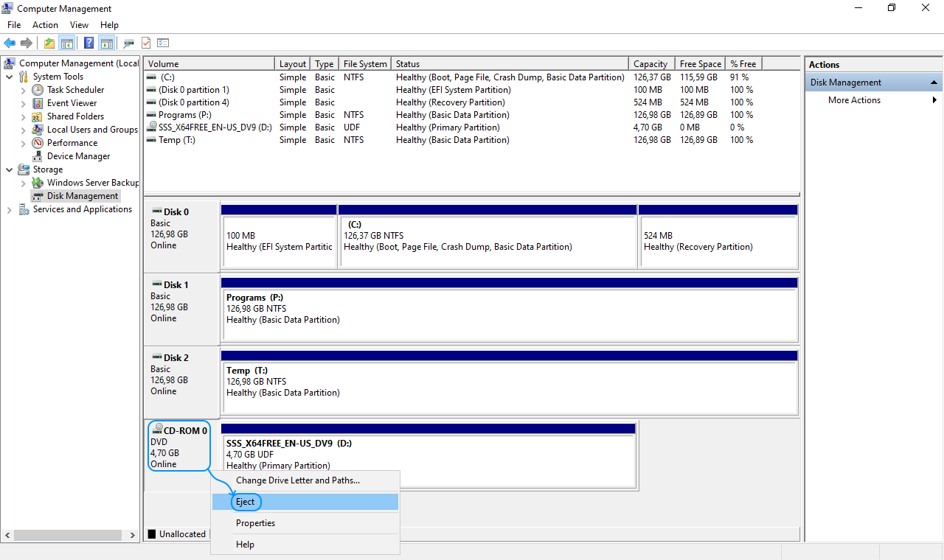Click the blue Help question mark icon
Image resolution: width=944 pixels, height=560 pixels.
click(x=88, y=43)
